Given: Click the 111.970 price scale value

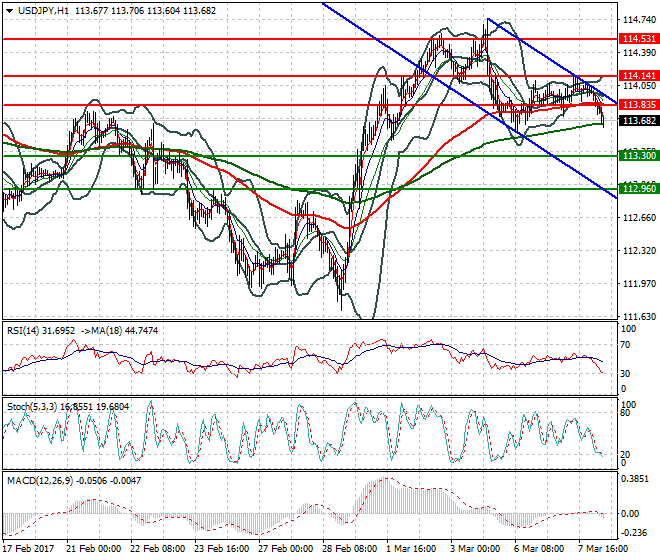Looking at the screenshot, I should (x=639, y=284).
